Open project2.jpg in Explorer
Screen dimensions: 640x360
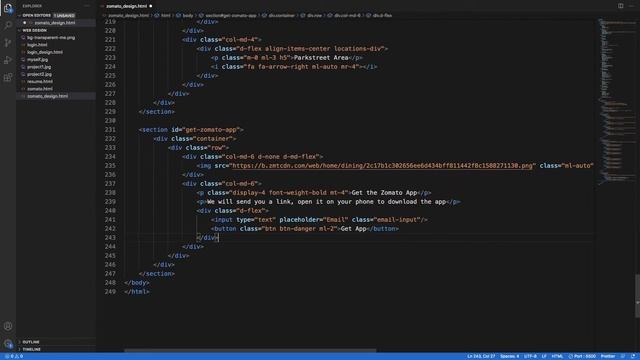point(39,74)
